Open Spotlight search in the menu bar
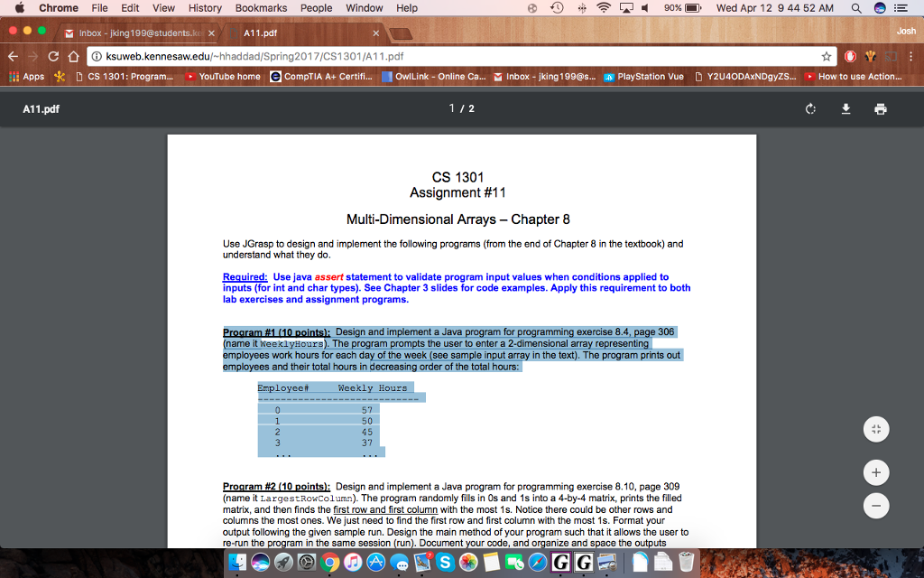This screenshot has height=578, width=924. point(854,8)
